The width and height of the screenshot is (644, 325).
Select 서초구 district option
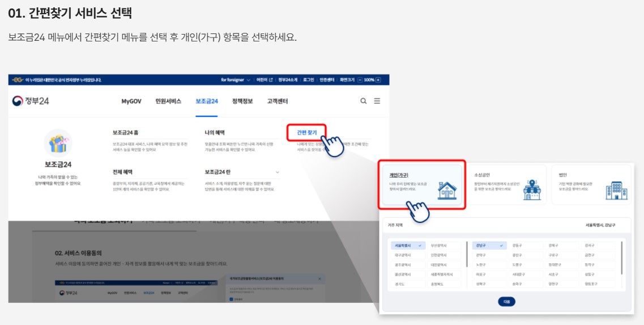(562, 275)
